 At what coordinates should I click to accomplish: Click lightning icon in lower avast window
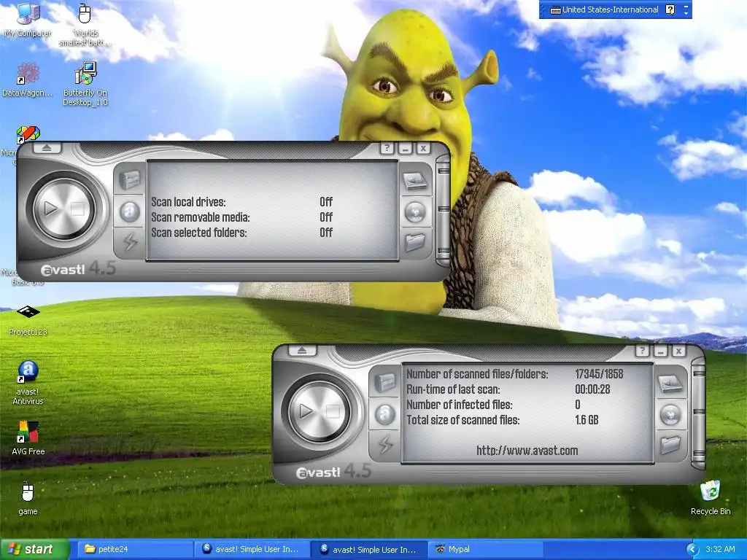(x=385, y=445)
